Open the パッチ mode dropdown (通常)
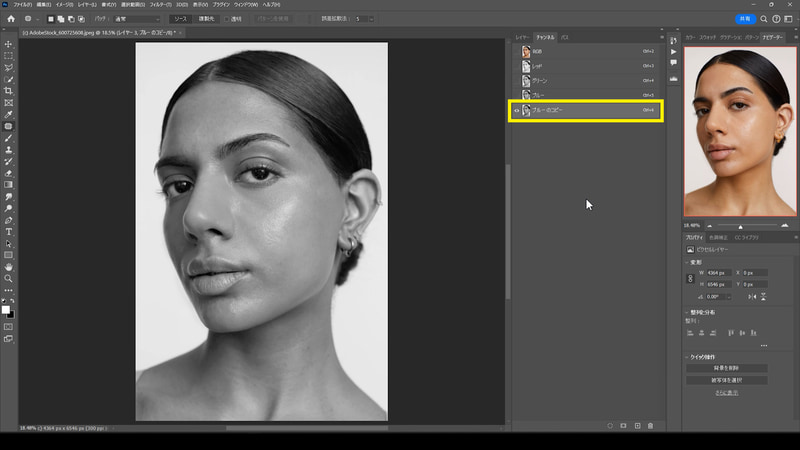 [x=138, y=19]
